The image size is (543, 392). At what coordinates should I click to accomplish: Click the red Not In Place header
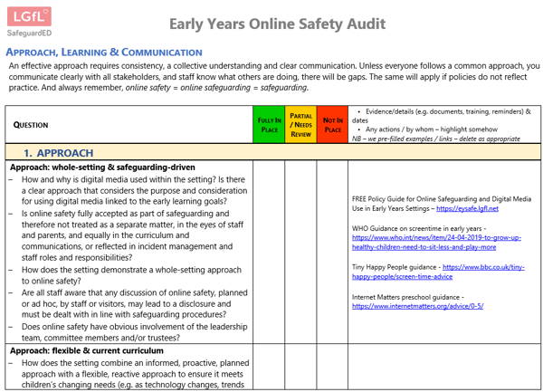click(x=332, y=125)
